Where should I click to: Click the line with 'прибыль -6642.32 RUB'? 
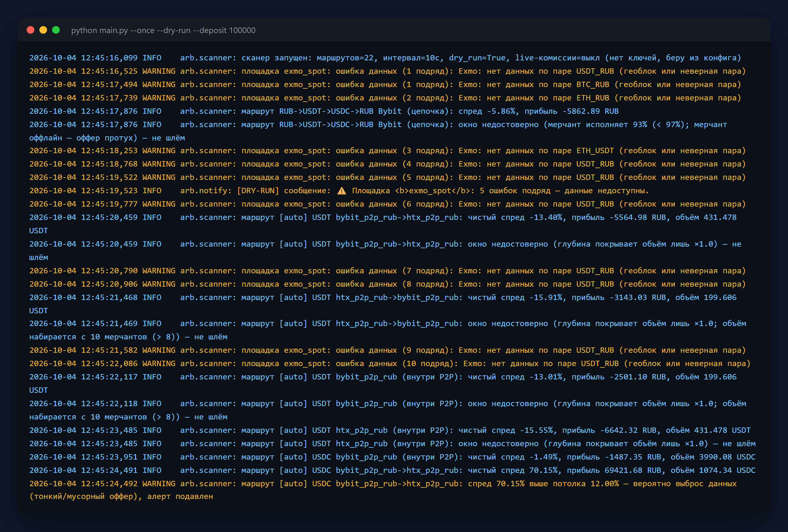390,430
